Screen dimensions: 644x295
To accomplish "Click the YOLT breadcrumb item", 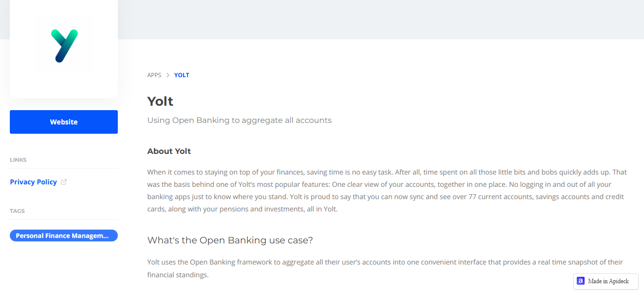I will [182, 75].
